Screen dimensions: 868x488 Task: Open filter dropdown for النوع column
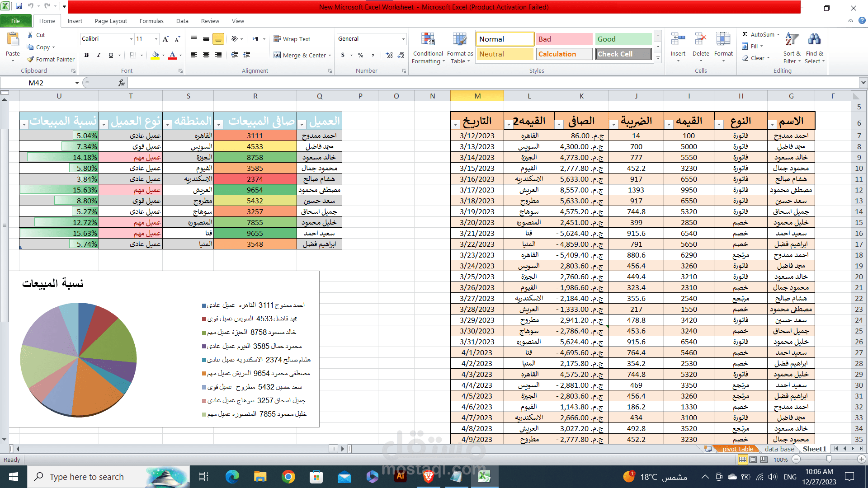(719, 124)
